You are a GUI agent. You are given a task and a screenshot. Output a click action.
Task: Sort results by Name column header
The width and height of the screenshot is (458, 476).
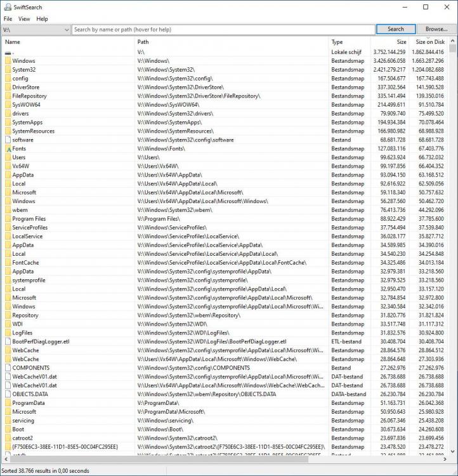[x=63, y=42]
